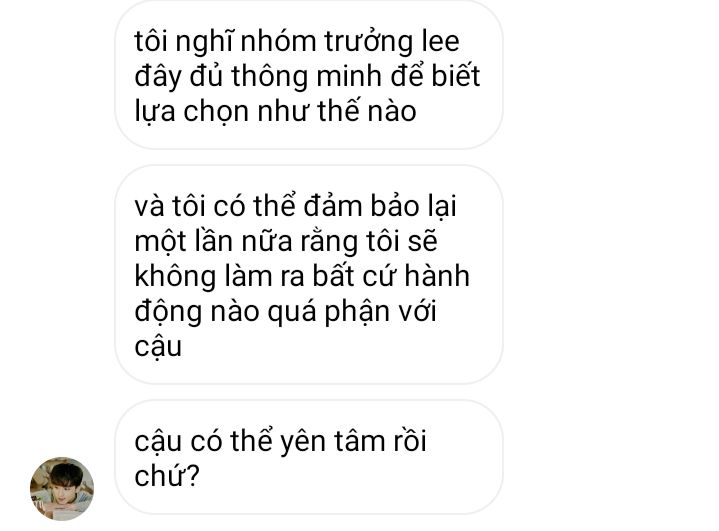
Task: Select the message bubble starting 'và tôi có thể'
Action: pyautogui.click(x=309, y=275)
